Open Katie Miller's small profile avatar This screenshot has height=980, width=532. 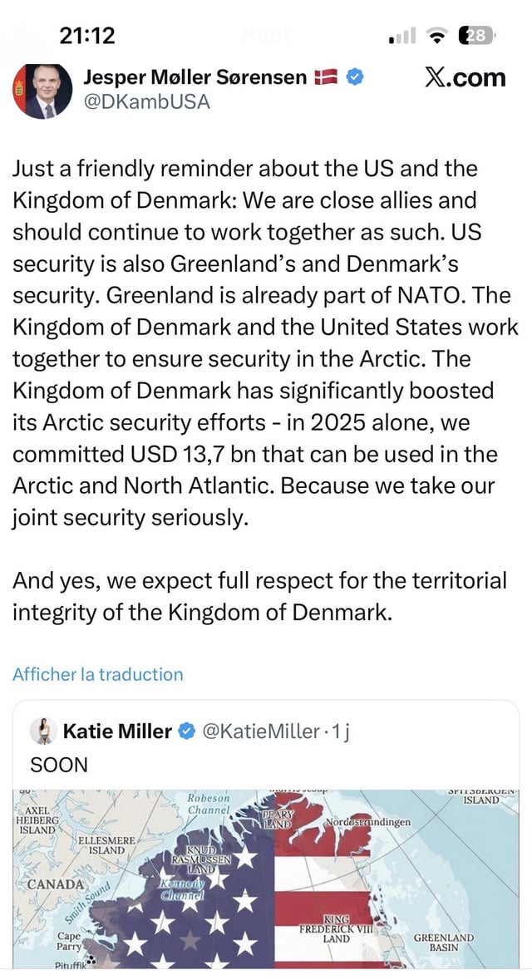(43, 731)
